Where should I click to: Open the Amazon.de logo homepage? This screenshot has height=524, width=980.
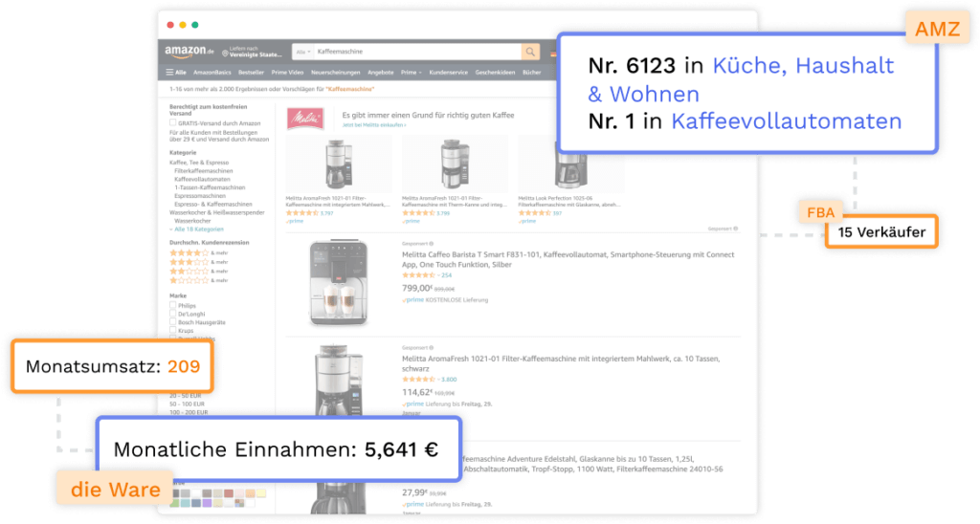click(189, 52)
